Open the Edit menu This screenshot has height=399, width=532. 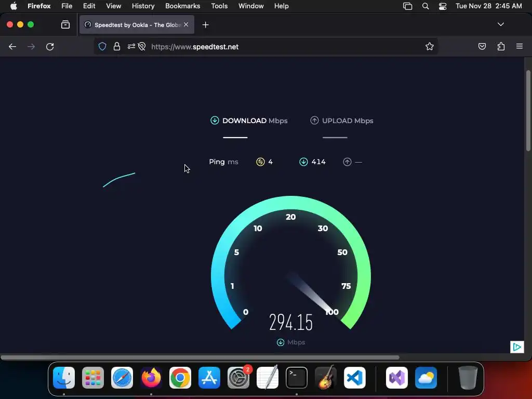(x=89, y=6)
